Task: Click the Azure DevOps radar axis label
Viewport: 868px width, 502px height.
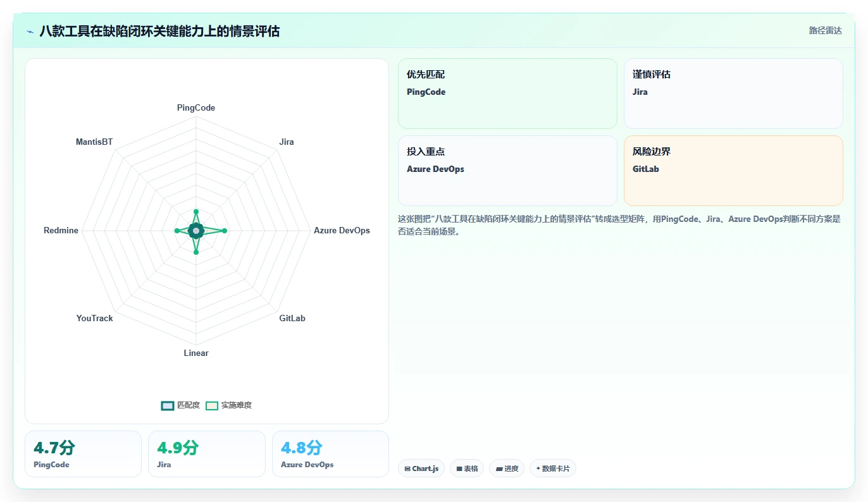Action: click(x=342, y=231)
